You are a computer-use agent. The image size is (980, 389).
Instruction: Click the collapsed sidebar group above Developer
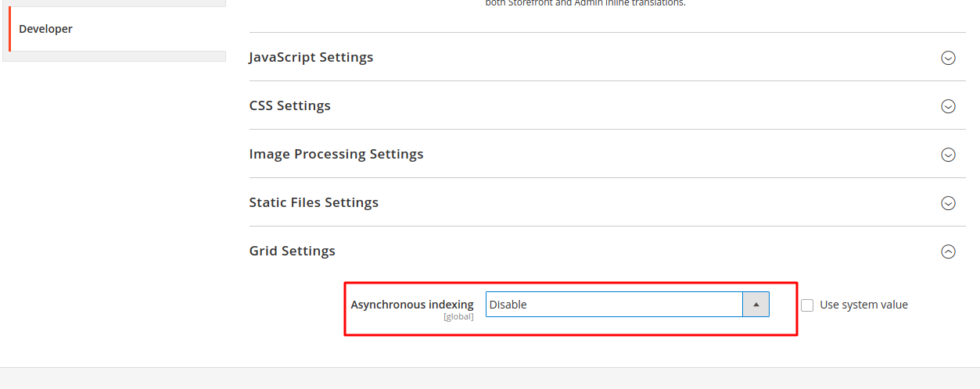point(115,3)
